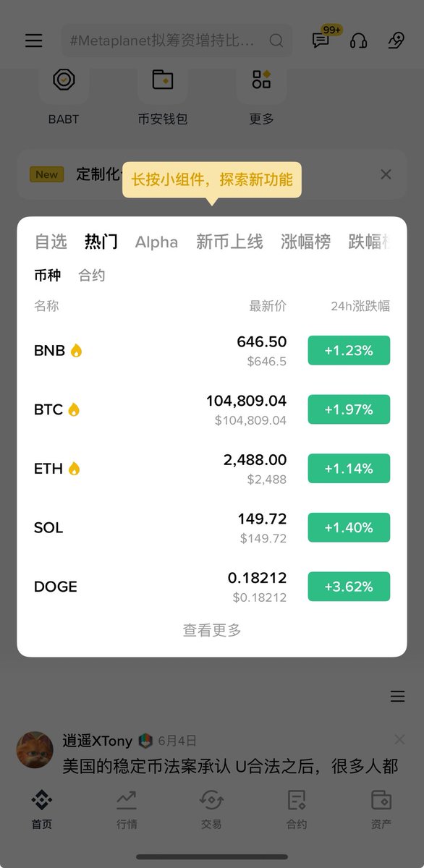Open the hamburger menu at top left

(x=34, y=41)
